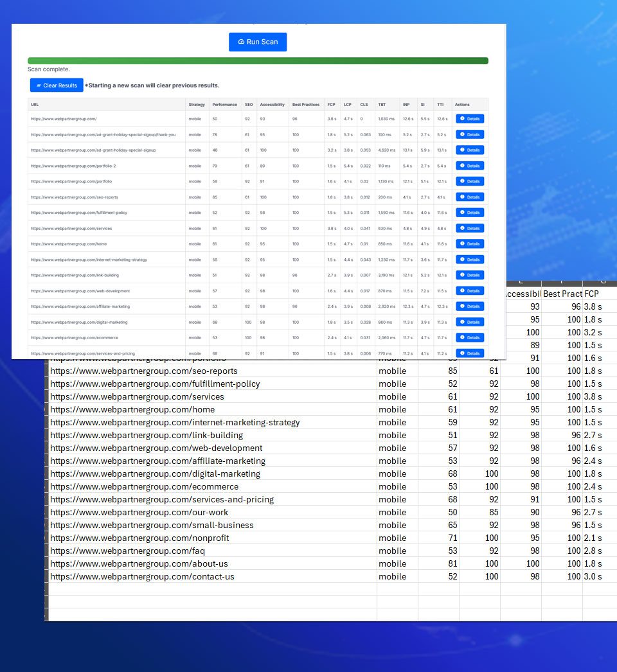Click the green scan progress bar
This screenshot has height=672, width=617.
click(258, 61)
